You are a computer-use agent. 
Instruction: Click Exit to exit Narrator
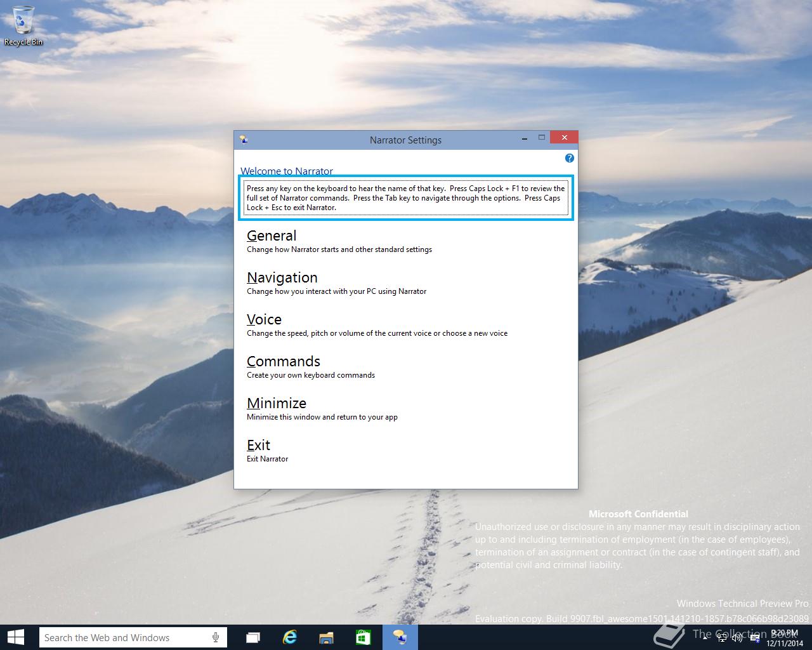[x=258, y=445]
